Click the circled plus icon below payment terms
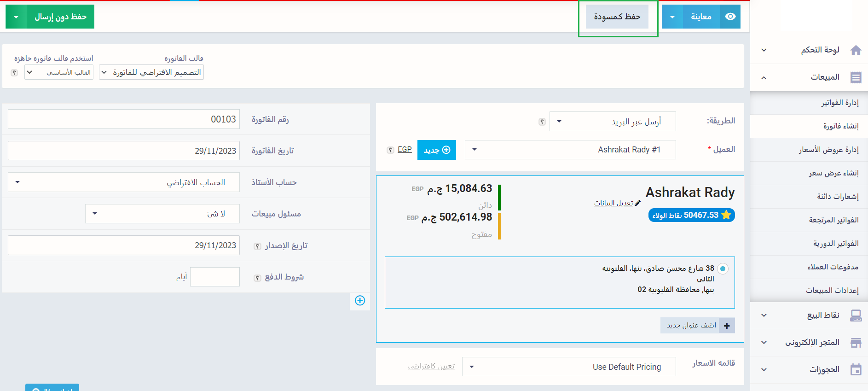The width and height of the screenshot is (868, 391). (x=360, y=301)
